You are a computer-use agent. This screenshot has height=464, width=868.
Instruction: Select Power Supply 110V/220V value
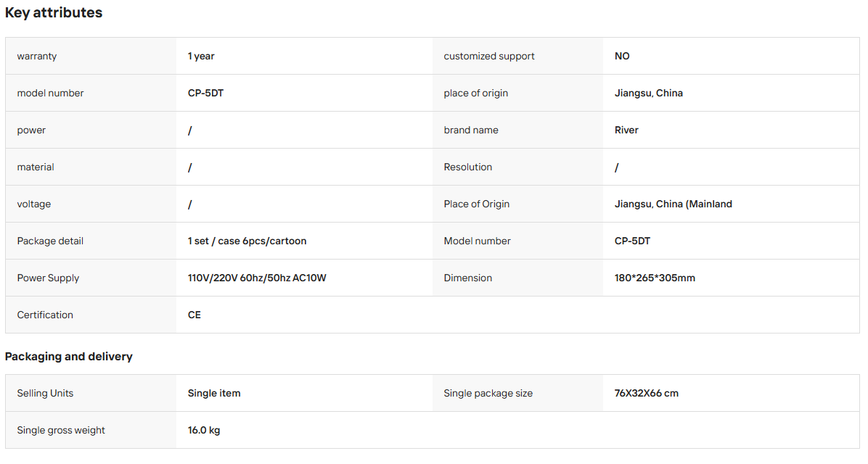(257, 278)
